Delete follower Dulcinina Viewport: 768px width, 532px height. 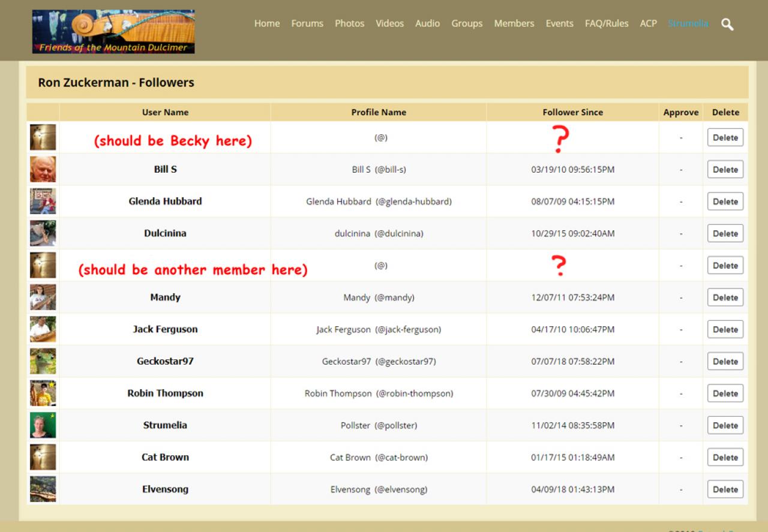click(x=725, y=233)
